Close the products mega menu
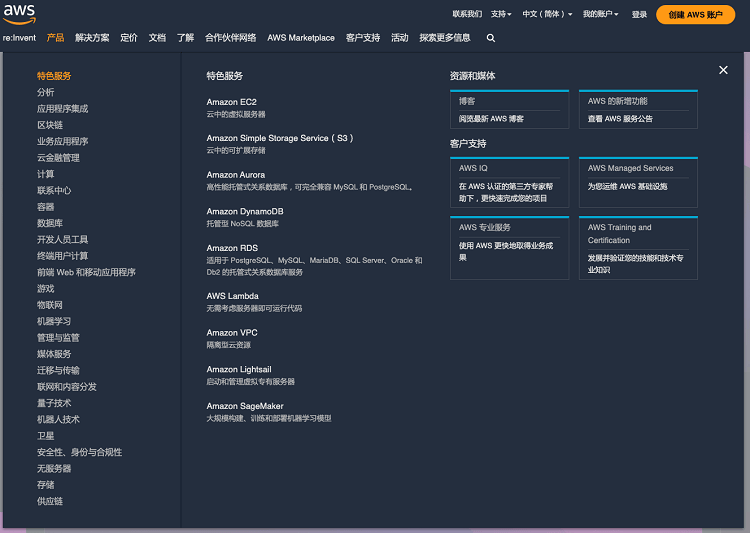 tap(723, 70)
